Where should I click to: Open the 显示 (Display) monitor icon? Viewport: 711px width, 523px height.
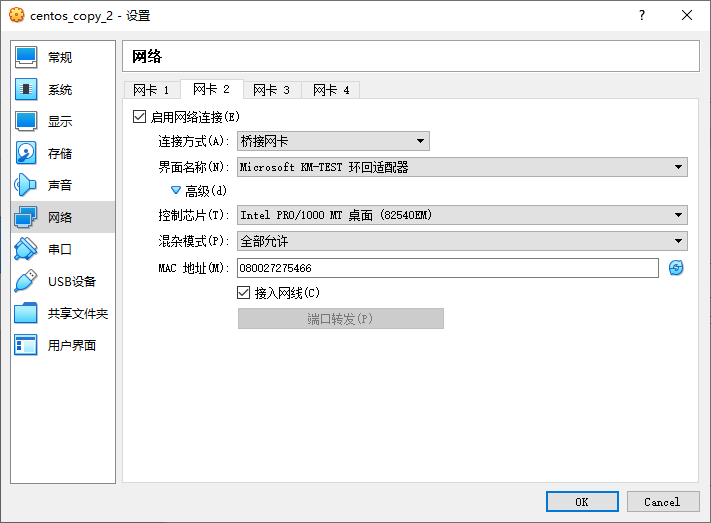pyautogui.click(x=27, y=122)
